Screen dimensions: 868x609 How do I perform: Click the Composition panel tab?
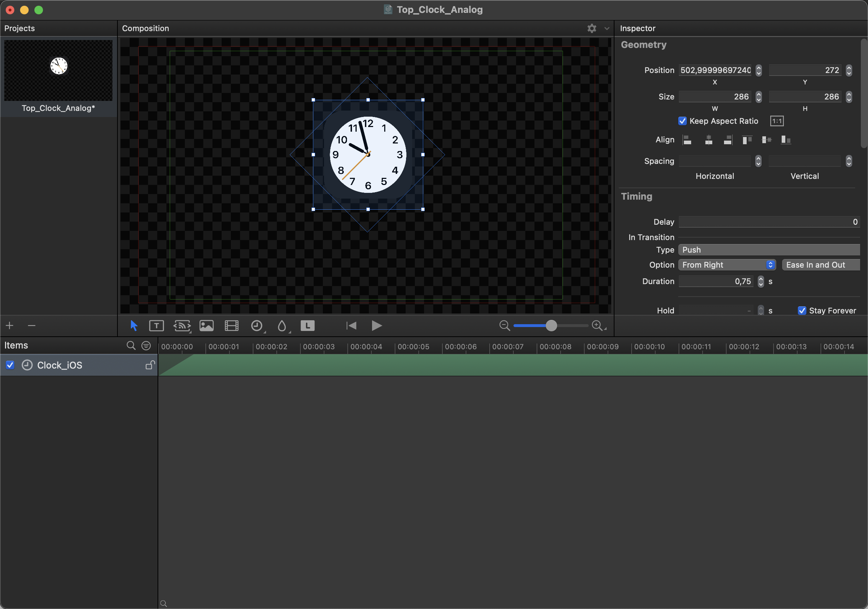[x=146, y=28]
